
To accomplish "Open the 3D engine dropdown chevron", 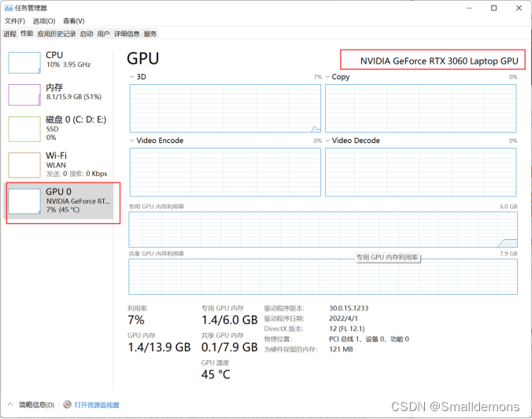I will click(132, 77).
